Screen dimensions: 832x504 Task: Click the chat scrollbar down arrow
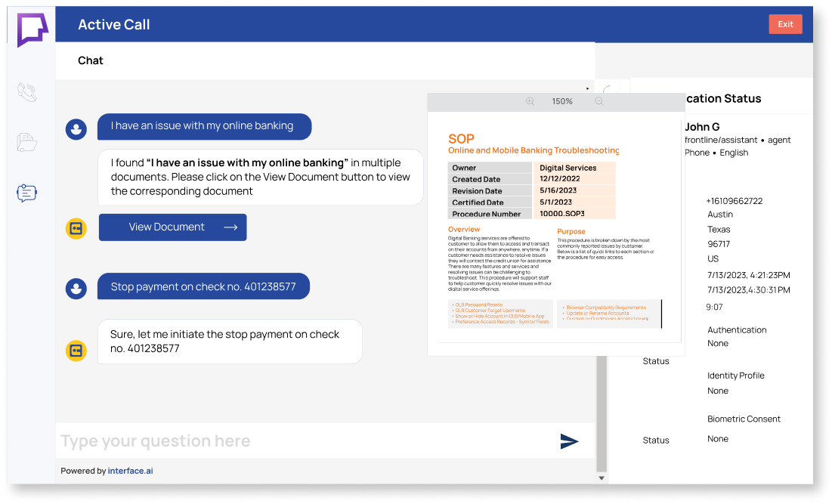tap(602, 478)
